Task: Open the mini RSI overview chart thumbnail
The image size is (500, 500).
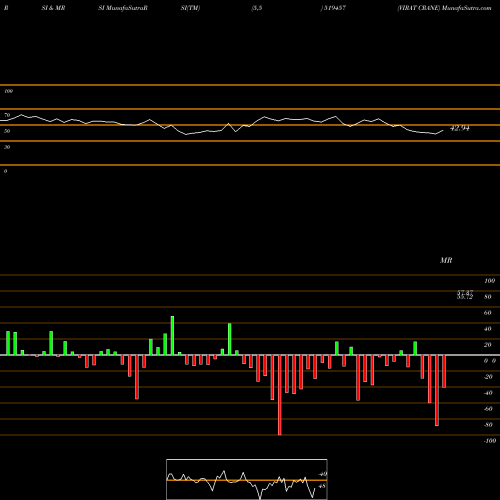Action: 247,479
